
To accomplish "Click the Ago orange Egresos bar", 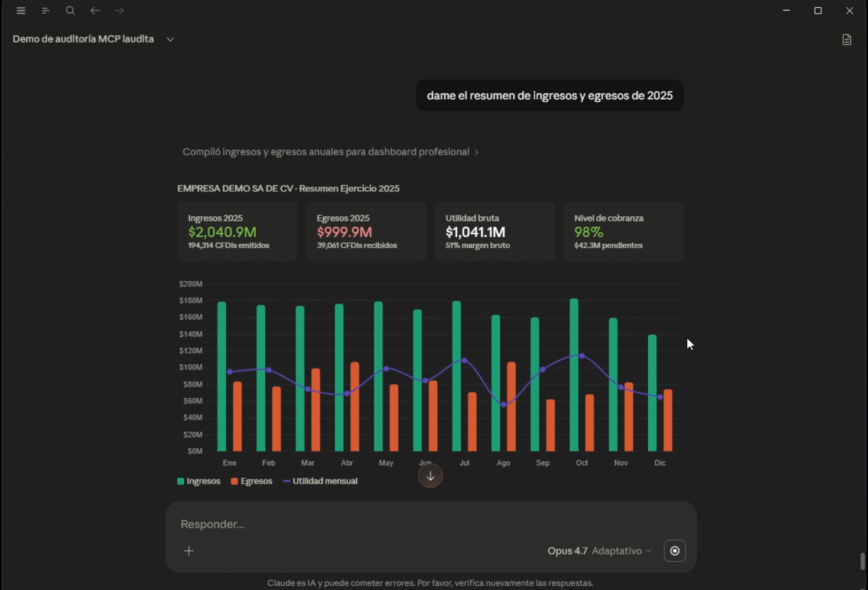I will pyautogui.click(x=511, y=407).
